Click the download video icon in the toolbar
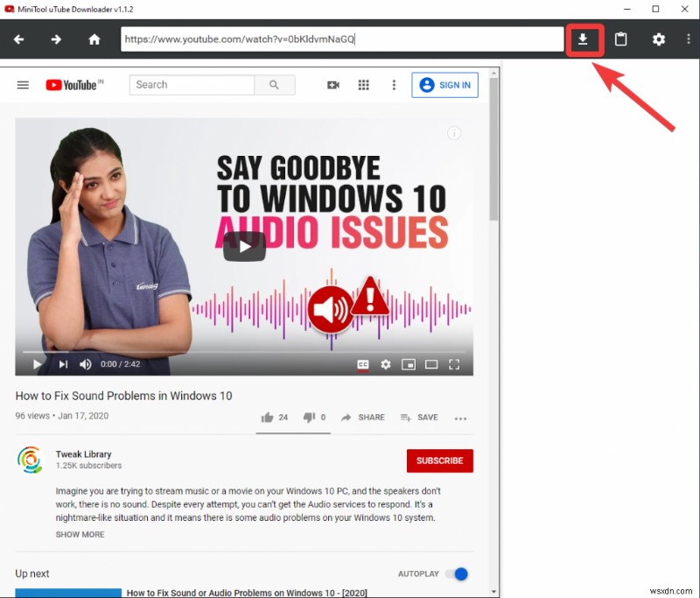This screenshot has width=700, height=598. coord(584,39)
